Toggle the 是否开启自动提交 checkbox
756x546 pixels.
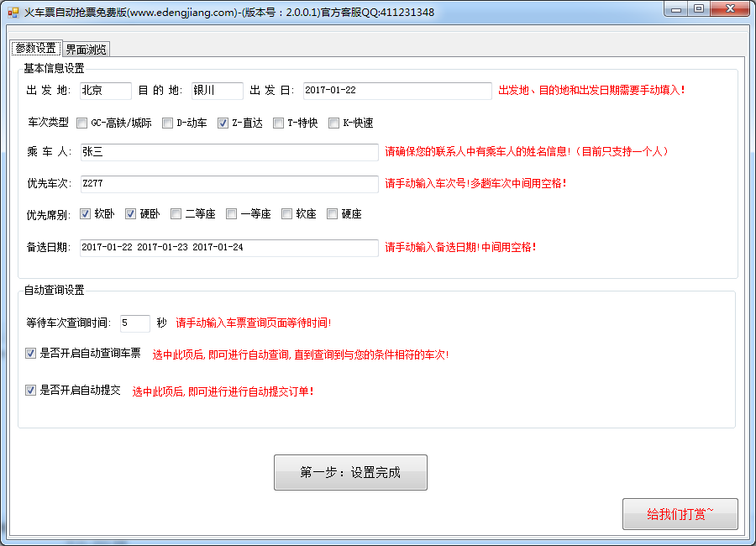[31, 391]
